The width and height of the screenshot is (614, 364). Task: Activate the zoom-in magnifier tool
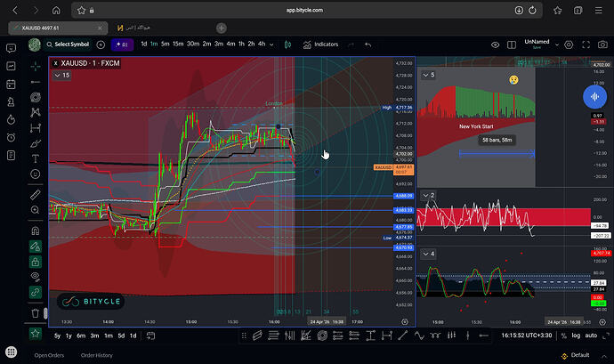coord(36,210)
